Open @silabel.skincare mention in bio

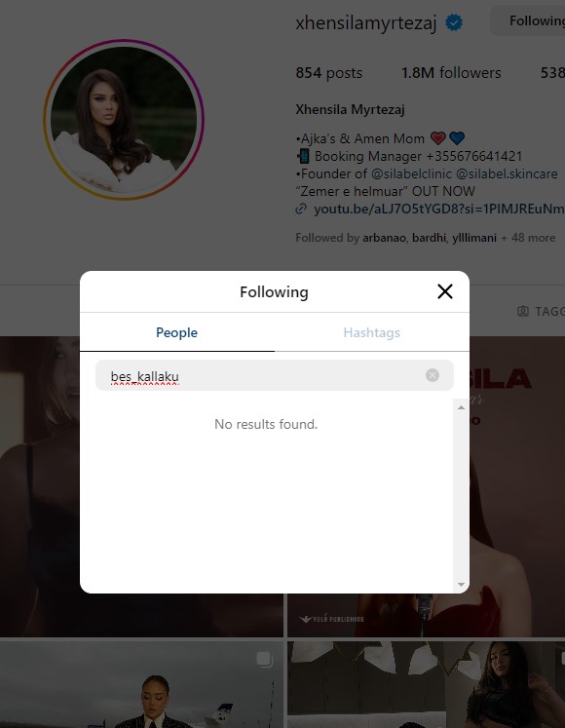click(507, 173)
